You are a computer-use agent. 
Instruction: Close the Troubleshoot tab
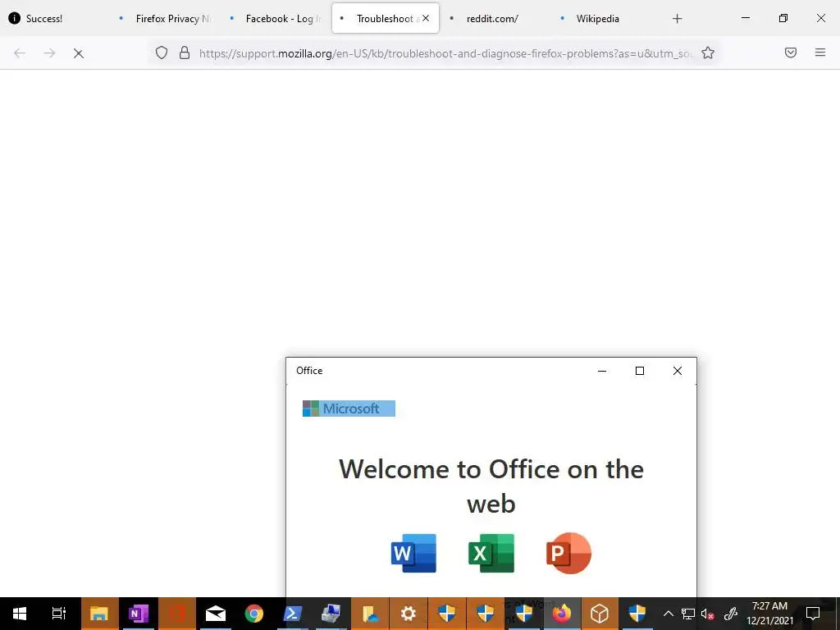click(x=426, y=18)
